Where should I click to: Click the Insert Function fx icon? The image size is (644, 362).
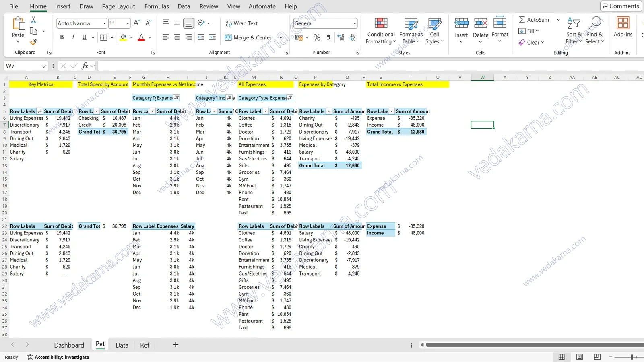[x=85, y=66]
